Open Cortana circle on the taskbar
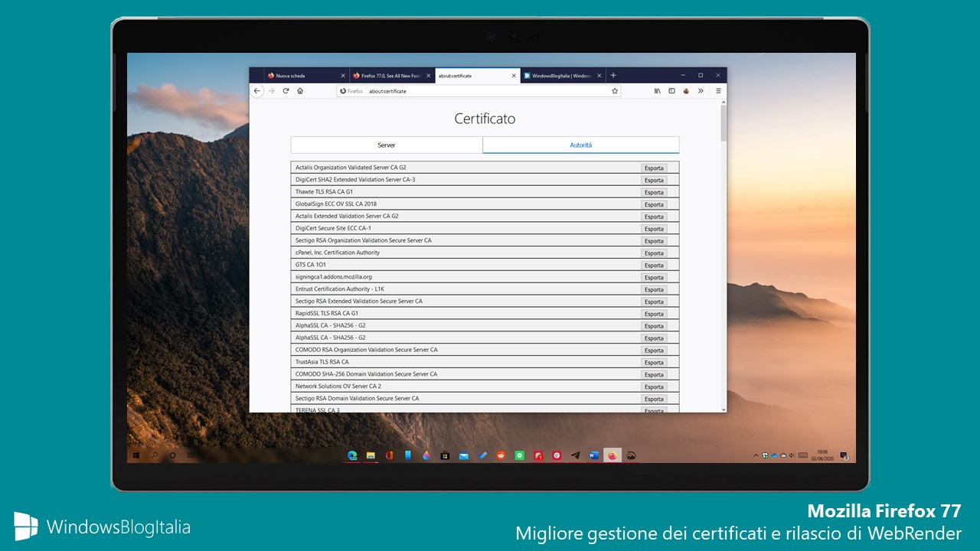Viewport: 980px width, 551px height. coord(172,455)
